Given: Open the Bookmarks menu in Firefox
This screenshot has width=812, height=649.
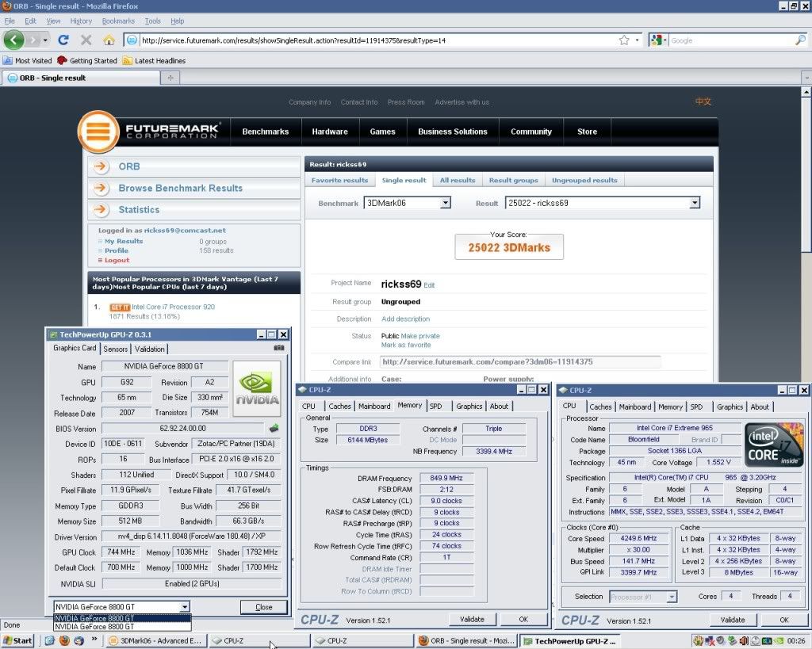Looking at the screenshot, I should point(118,21).
